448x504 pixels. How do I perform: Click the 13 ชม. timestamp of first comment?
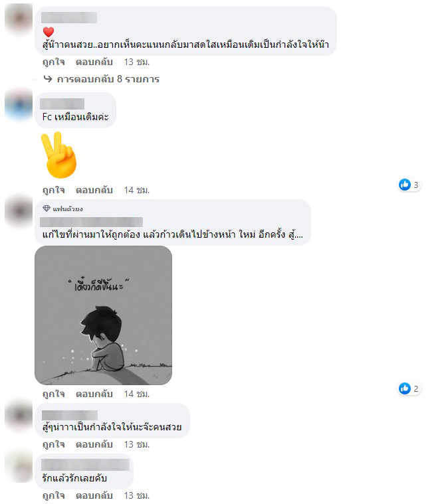[x=137, y=62]
